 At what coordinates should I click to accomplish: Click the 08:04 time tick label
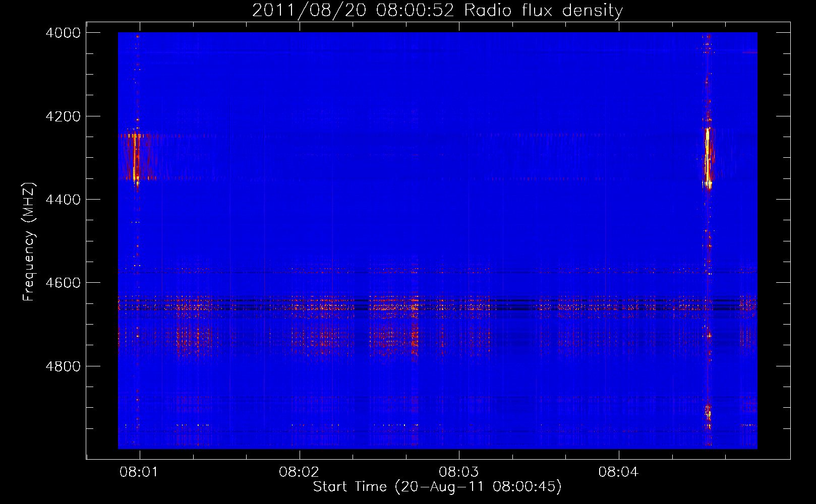pyautogui.click(x=619, y=472)
